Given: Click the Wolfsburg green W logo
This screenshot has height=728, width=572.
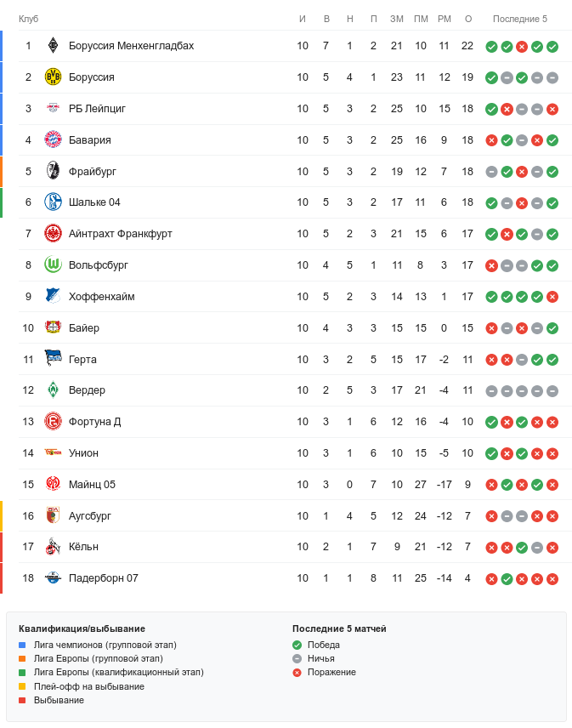Looking at the screenshot, I should click(54, 265).
